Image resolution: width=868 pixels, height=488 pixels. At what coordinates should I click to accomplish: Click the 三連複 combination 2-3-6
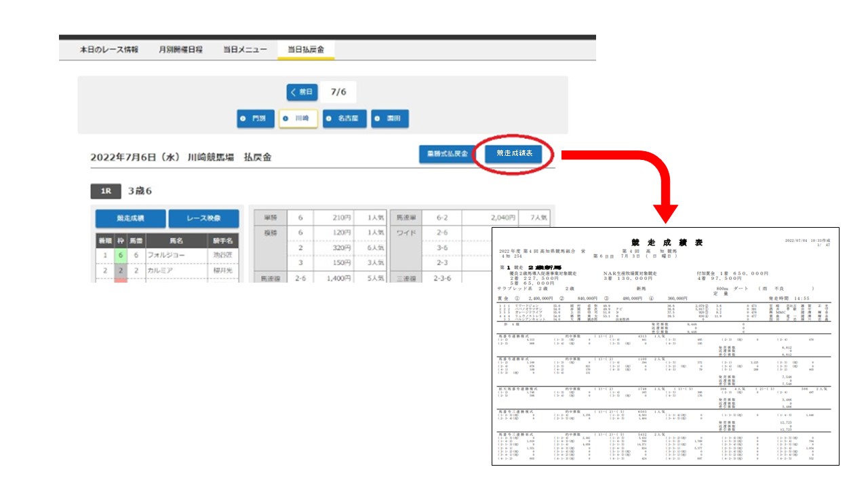441,278
